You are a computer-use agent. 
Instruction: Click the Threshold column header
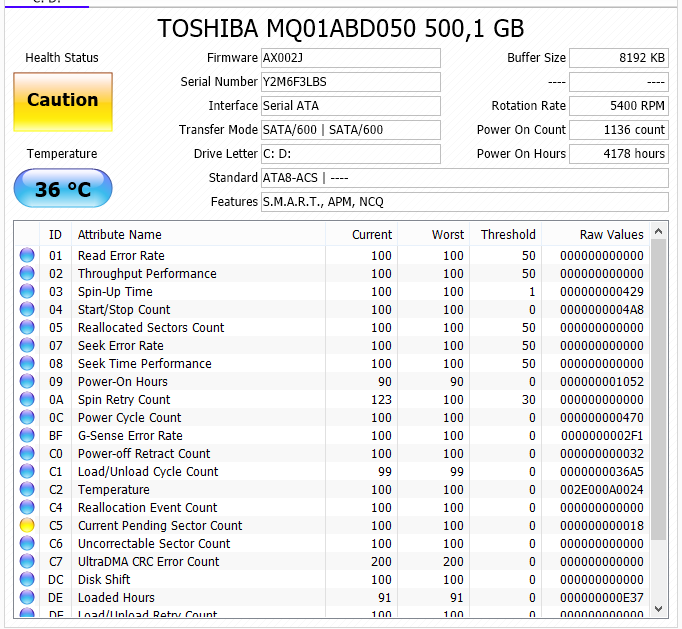tap(505, 234)
